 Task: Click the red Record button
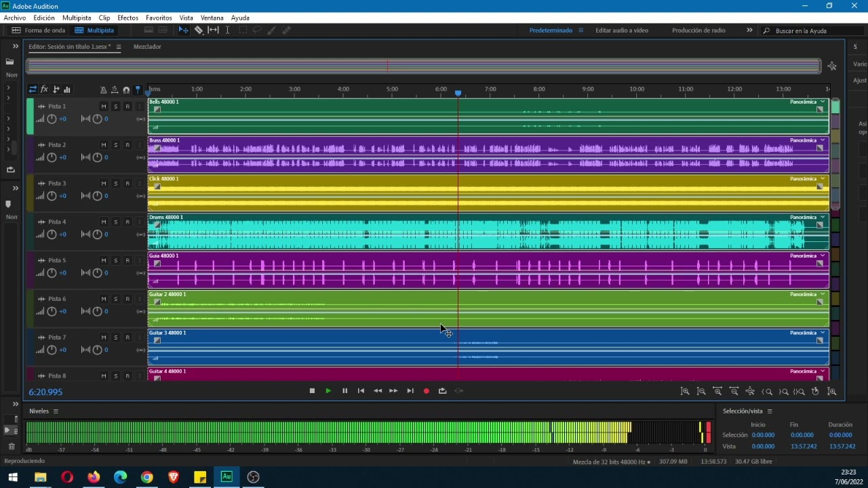427,391
